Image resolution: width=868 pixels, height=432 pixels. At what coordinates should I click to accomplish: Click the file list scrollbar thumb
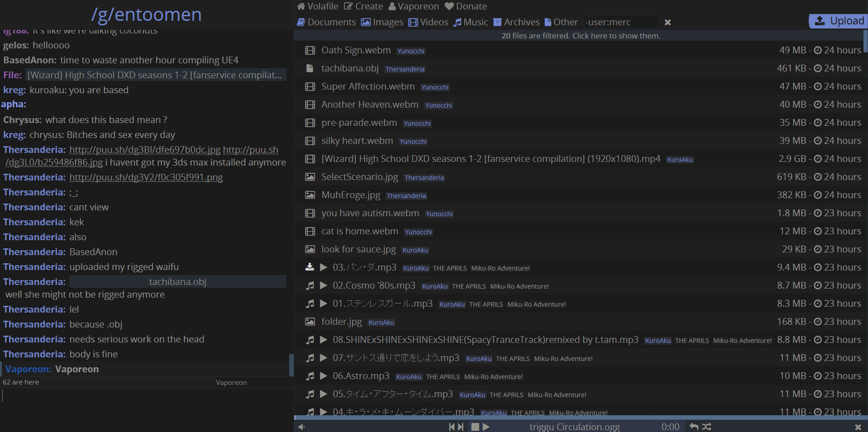[x=865, y=41]
